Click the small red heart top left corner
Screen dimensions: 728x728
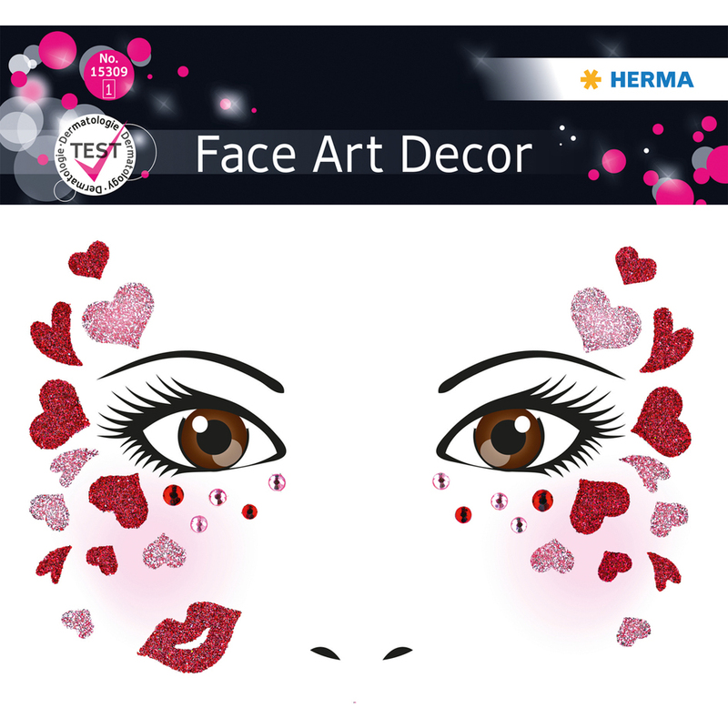tap(89, 259)
